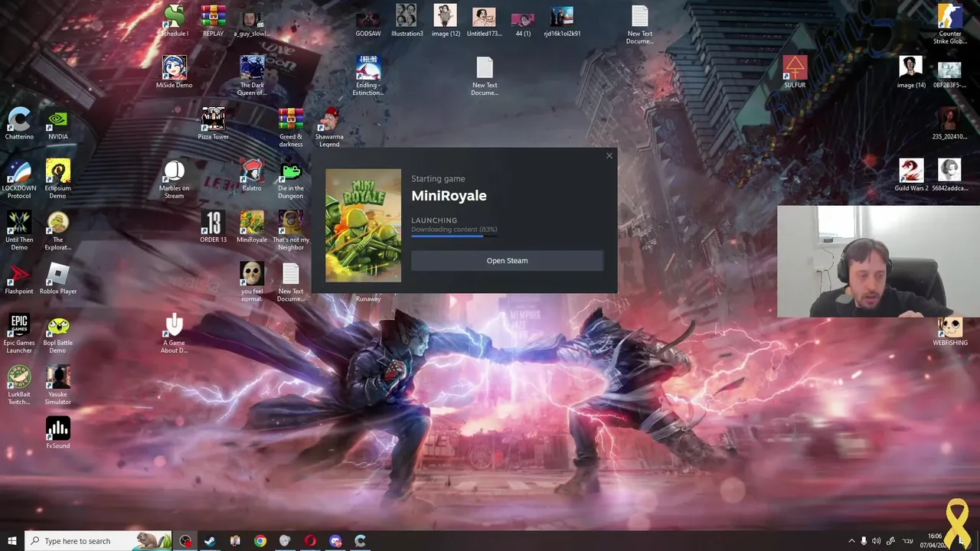Select the Chatterino desktop icon
The image size is (980, 551).
[x=19, y=123]
